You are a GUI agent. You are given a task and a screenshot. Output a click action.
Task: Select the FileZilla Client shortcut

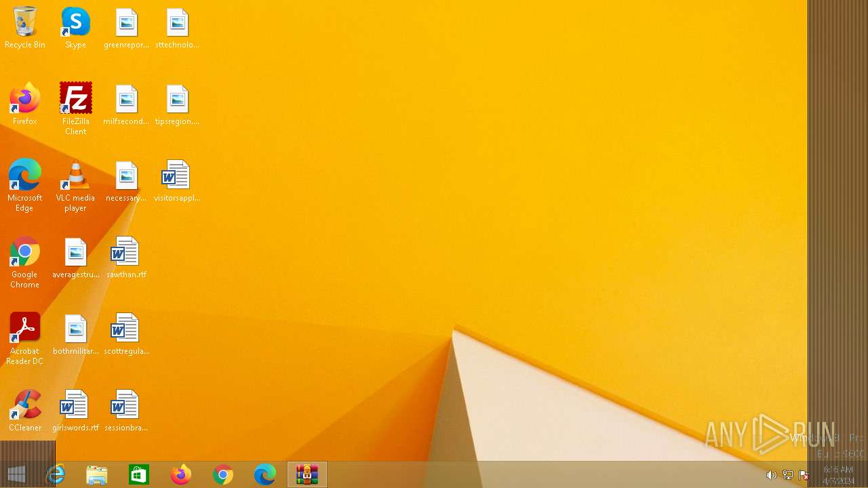pyautogui.click(x=75, y=109)
